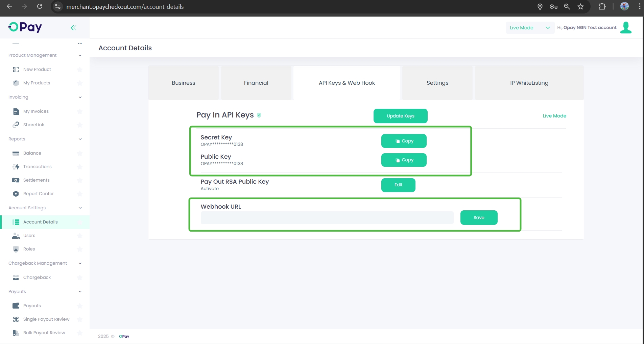Switch to the IP WhiteListing tab
The image size is (644, 344).
[529, 83]
